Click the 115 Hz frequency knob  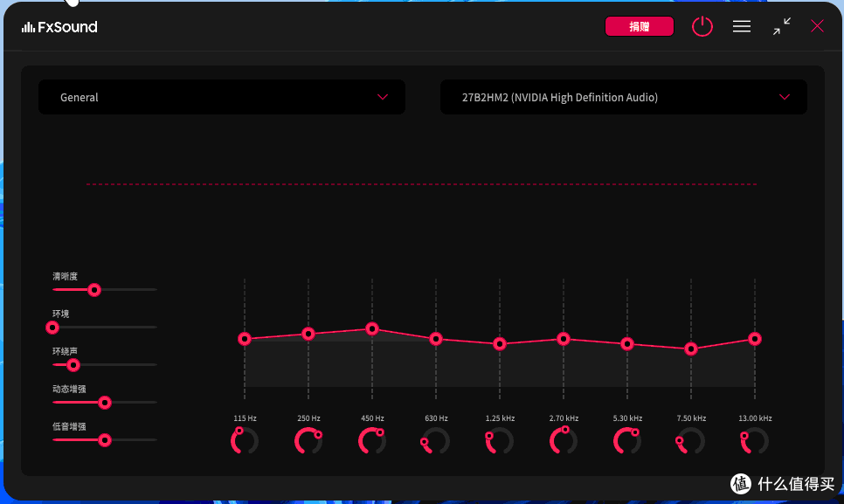[245, 441]
